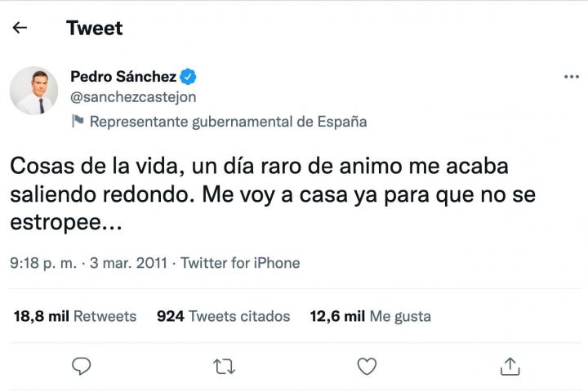
Task: Click the Twitter for iPhone source link
Action: 240,263
